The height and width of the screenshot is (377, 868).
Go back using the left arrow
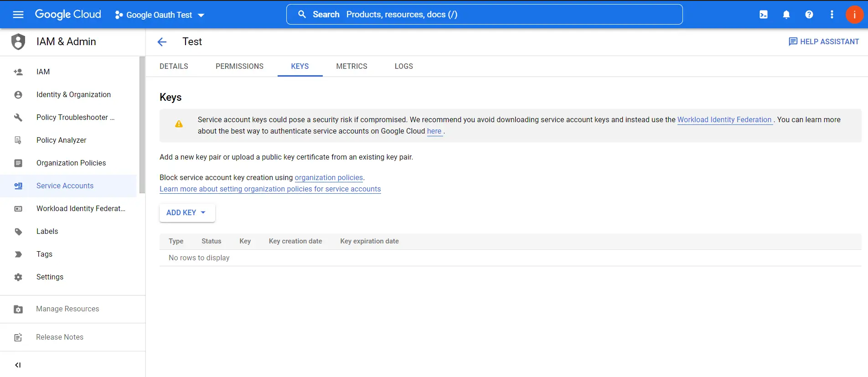(162, 42)
